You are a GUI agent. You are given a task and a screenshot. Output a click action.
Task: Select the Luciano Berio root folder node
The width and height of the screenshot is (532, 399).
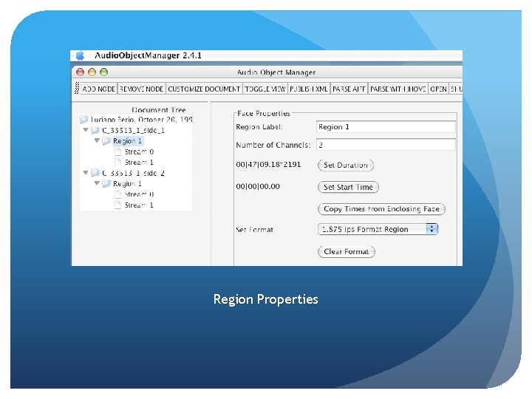(x=141, y=120)
